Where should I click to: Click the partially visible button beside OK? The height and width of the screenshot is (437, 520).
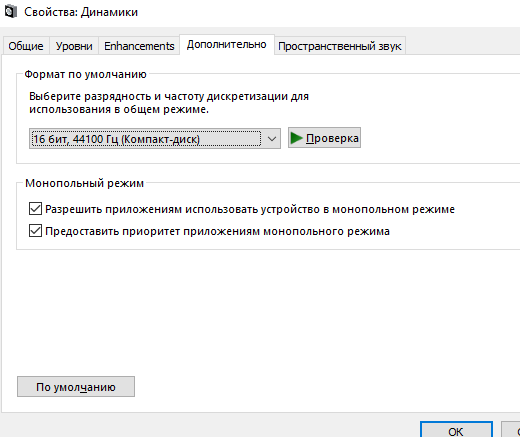[511, 430]
